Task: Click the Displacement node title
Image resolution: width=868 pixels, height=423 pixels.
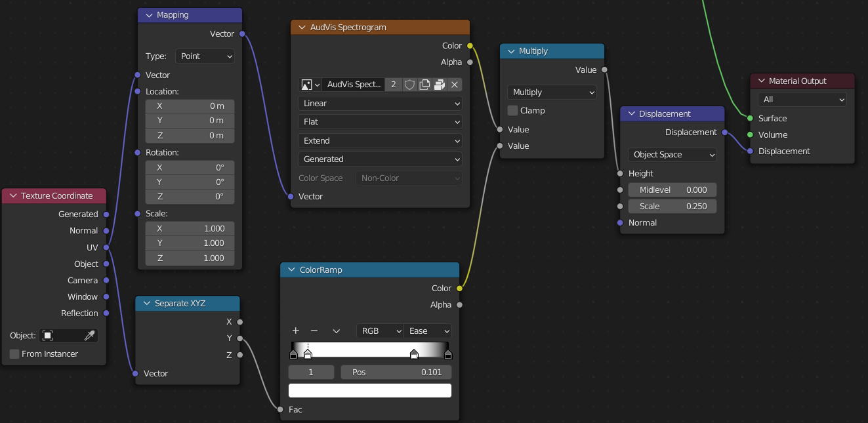Action: [665, 114]
